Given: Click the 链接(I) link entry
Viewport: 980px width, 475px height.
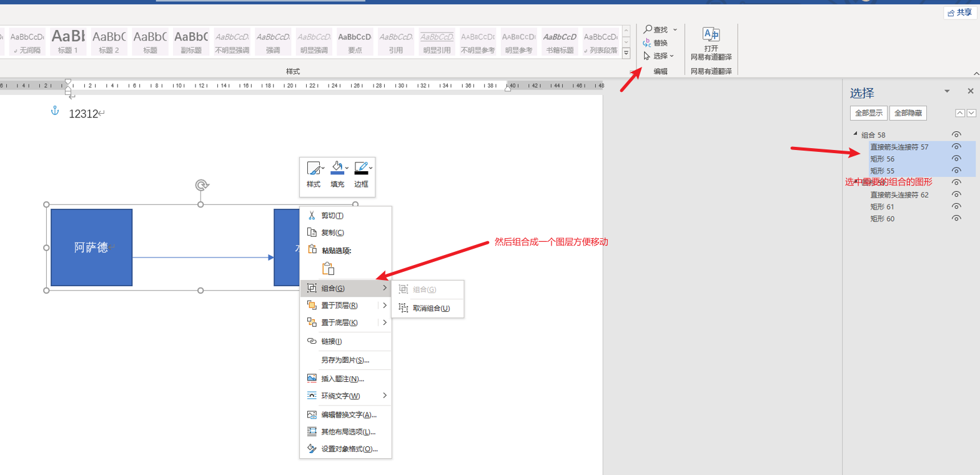Looking at the screenshot, I should coord(345,341).
